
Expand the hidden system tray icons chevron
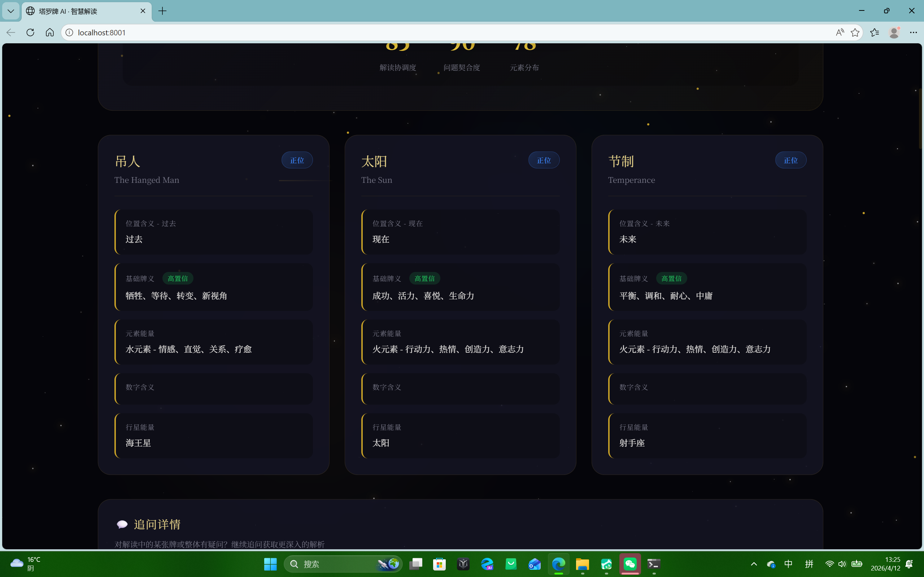tap(754, 564)
